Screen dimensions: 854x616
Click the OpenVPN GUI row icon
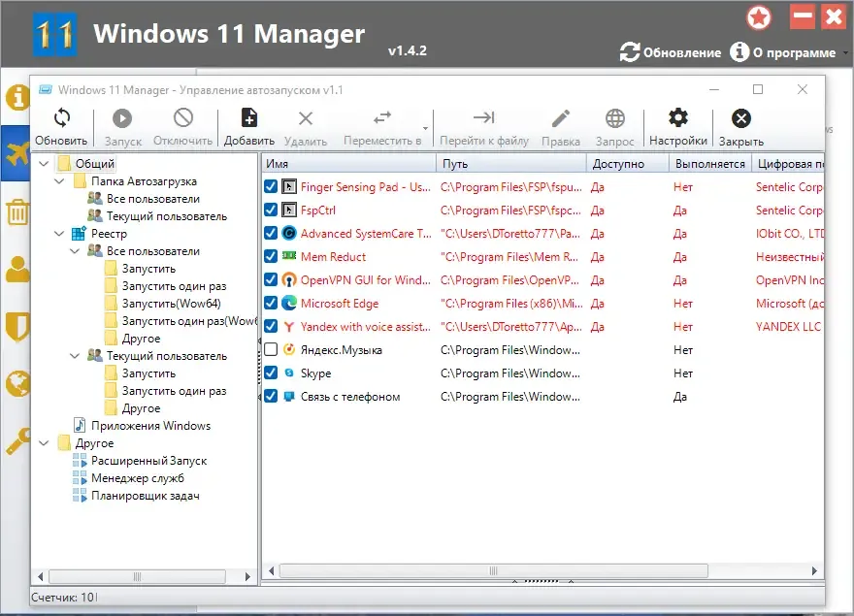tap(289, 280)
